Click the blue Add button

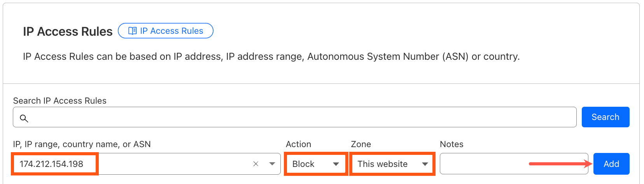point(611,164)
